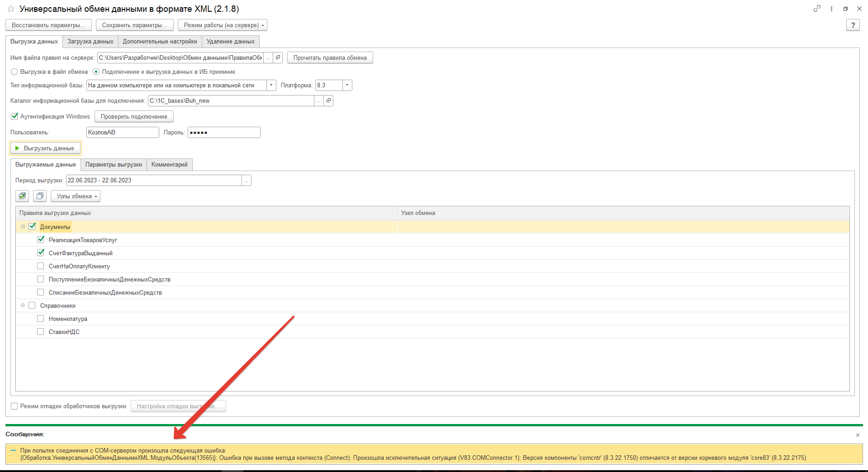The height and width of the screenshot is (472, 868).
Task: Toggle the Аутентификация Windows checkbox
Action: click(14, 116)
